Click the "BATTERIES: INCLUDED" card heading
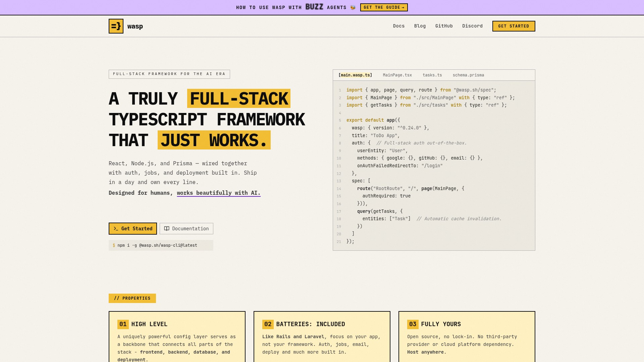Screen dimensions: 644x362 pyautogui.click(x=311, y=324)
